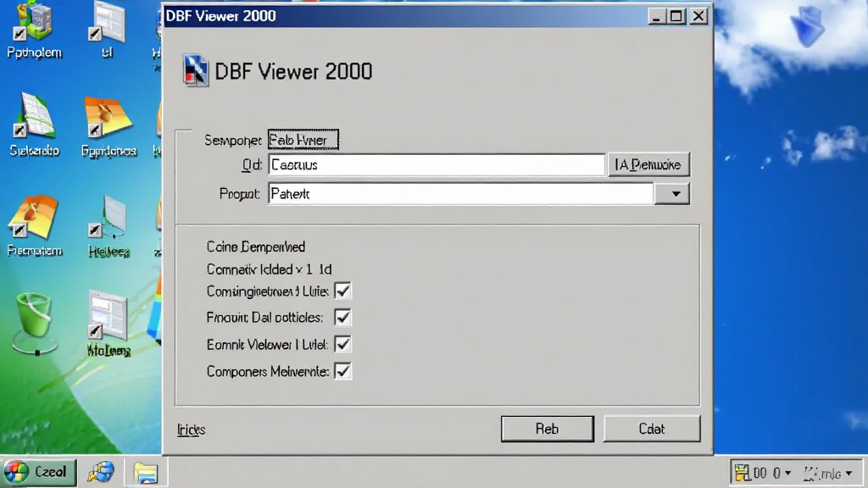Screen dimensions: 868x488
Task: Click the Coine Demperhed label text
Action: point(256,247)
